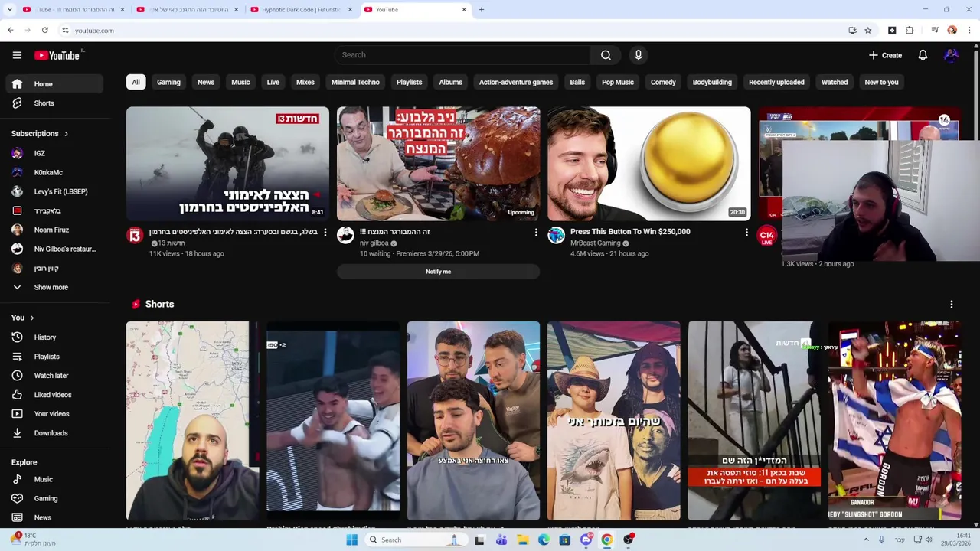Open the YouTube hamburger guide menu

click(17, 55)
